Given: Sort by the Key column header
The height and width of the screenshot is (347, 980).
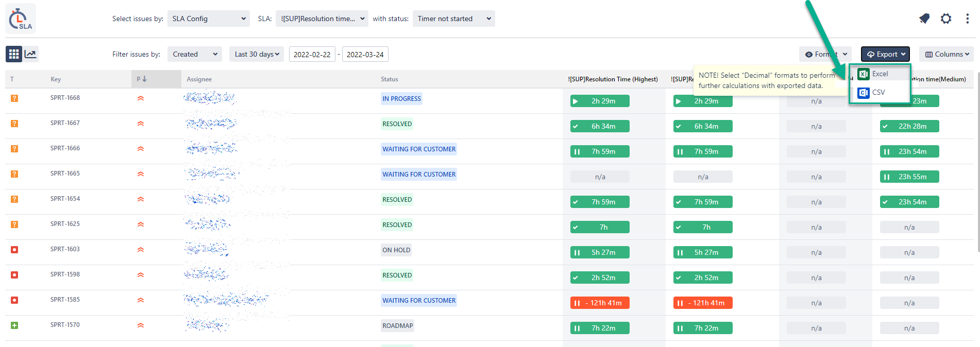Looking at the screenshot, I should (56, 79).
